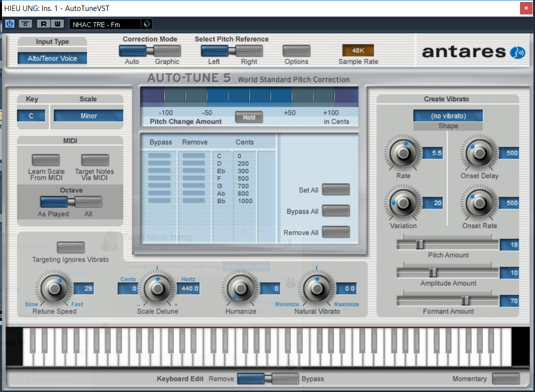Click the Variation knob
This screenshot has width=535, height=392.
(x=403, y=203)
